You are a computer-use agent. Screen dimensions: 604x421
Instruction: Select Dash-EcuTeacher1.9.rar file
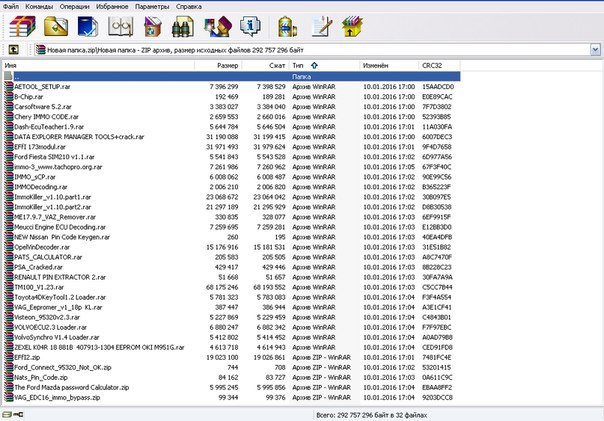point(49,127)
